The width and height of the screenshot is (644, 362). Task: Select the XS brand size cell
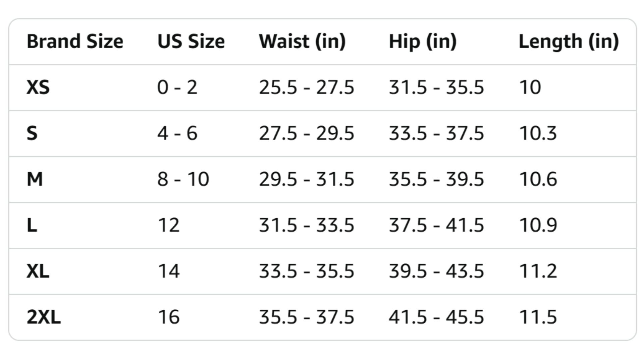[x=38, y=87]
